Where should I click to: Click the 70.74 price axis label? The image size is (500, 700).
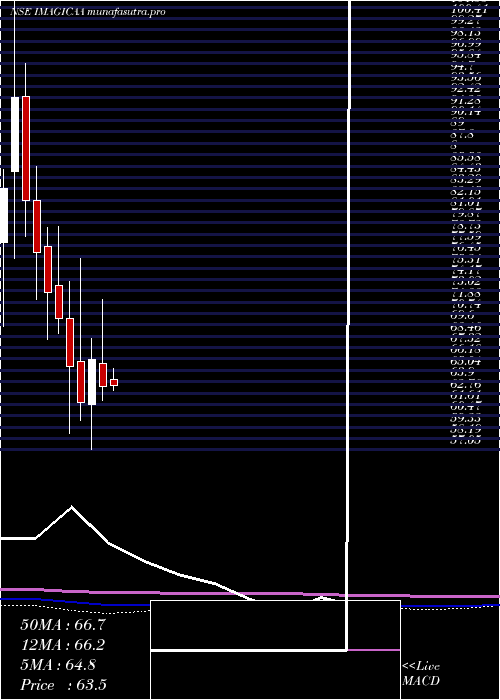click(466, 305)
